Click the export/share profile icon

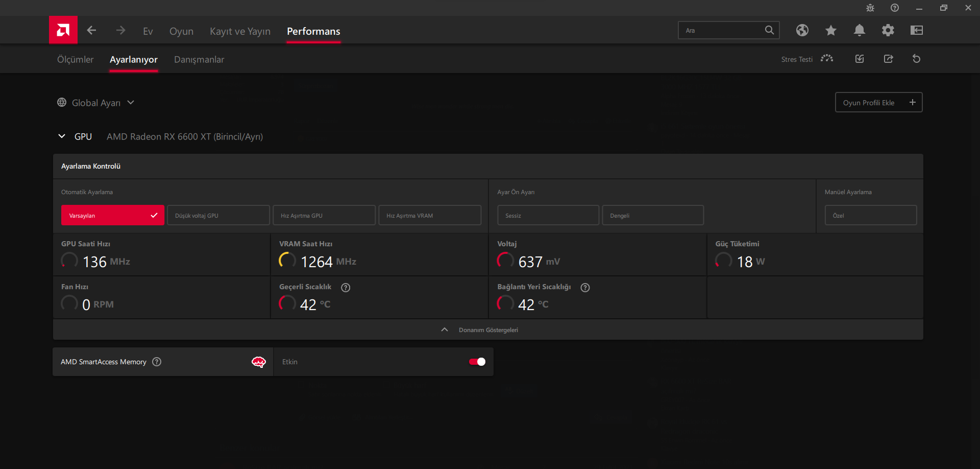[889, 59]
